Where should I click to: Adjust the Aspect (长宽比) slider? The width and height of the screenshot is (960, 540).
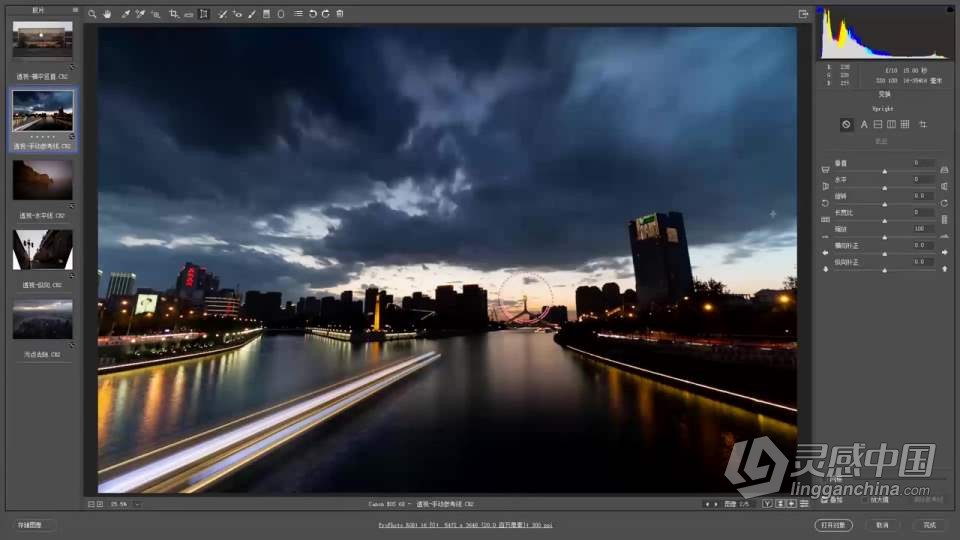tap(885, 220)
